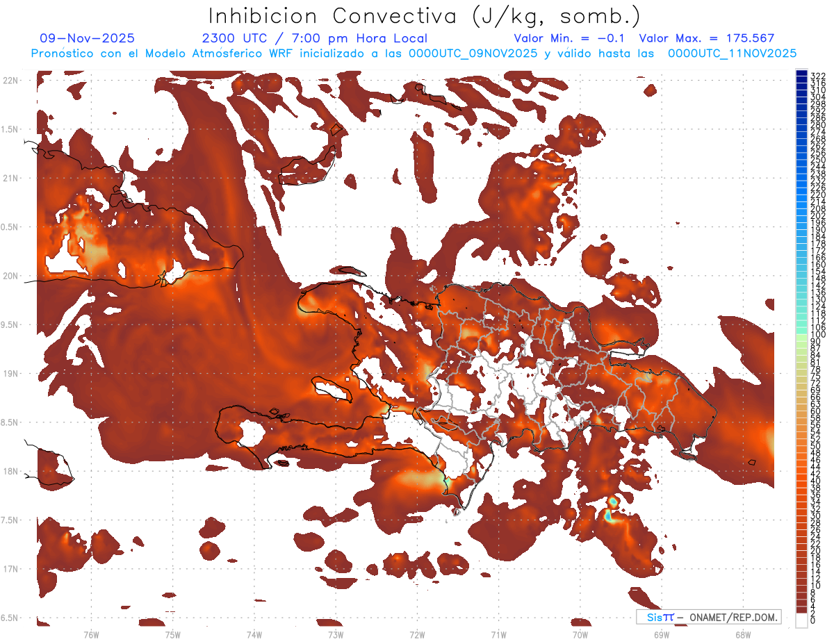Select the date text "09-Nov-2025"
Screen dimensions: 834x644
click(88, 38)
